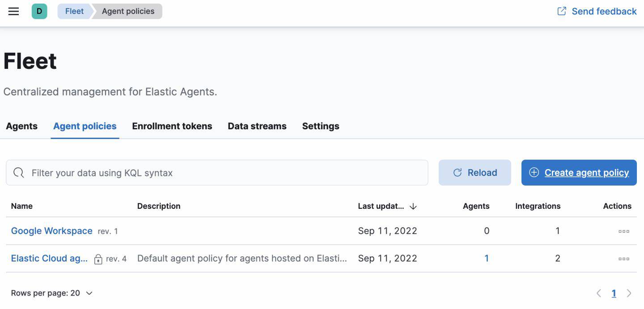Click the green D space avatar
The image size is (644, 309).
[x=39, y=11]
